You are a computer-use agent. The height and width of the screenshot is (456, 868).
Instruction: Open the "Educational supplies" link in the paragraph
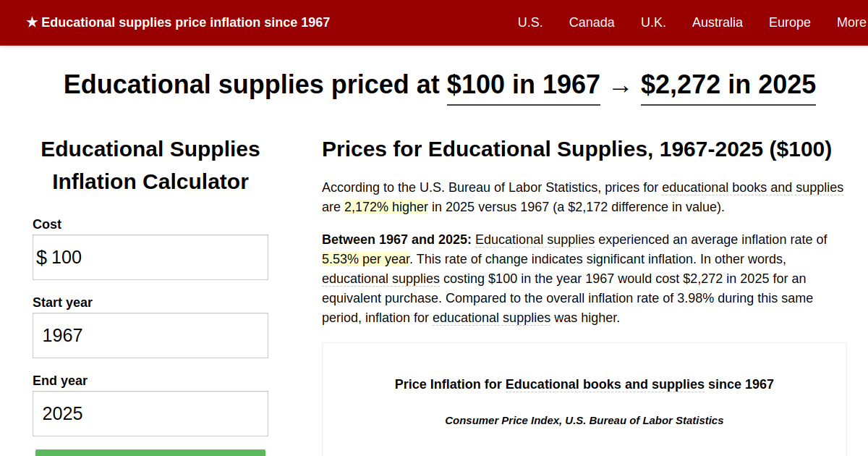coord(535,240)
